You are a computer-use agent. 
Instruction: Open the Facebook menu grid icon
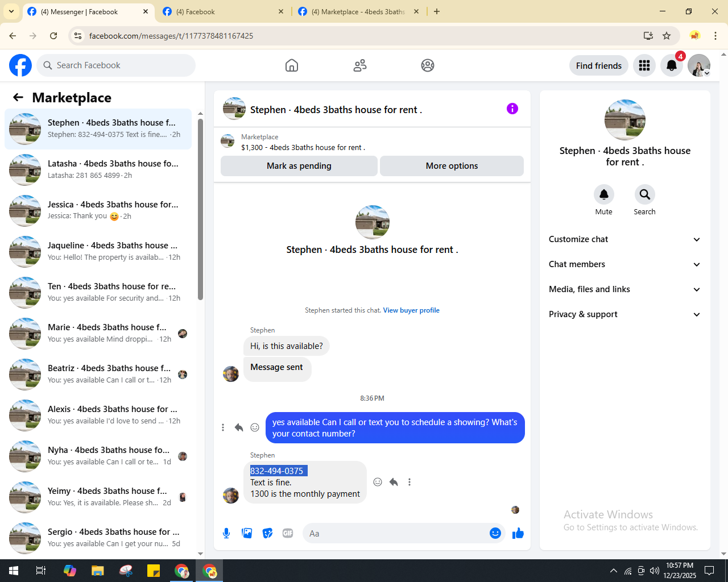click(x=644, y=65)
